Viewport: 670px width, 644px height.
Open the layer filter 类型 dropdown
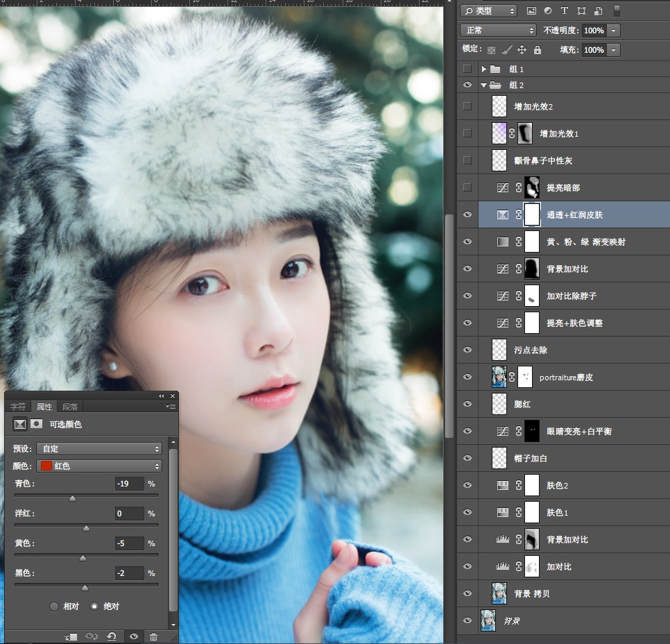pos(489,10)
